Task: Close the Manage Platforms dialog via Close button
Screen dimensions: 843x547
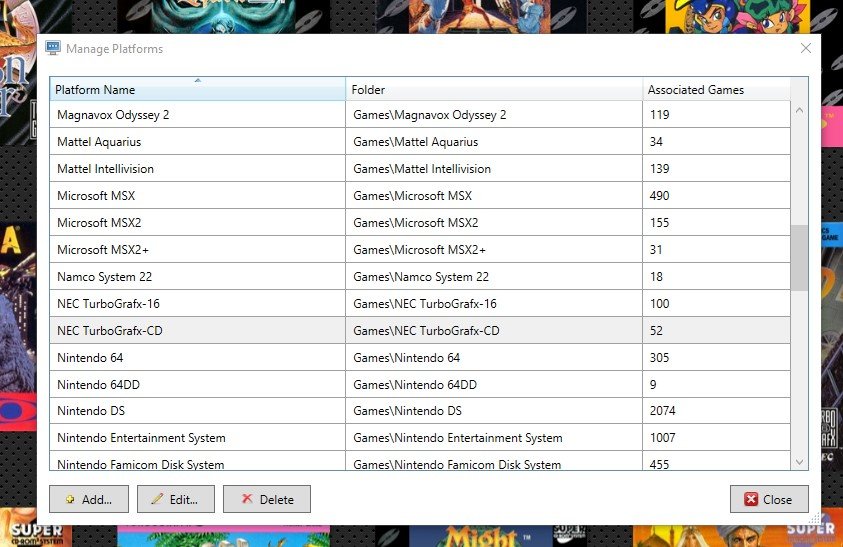Action: click(x=769, y=499)
